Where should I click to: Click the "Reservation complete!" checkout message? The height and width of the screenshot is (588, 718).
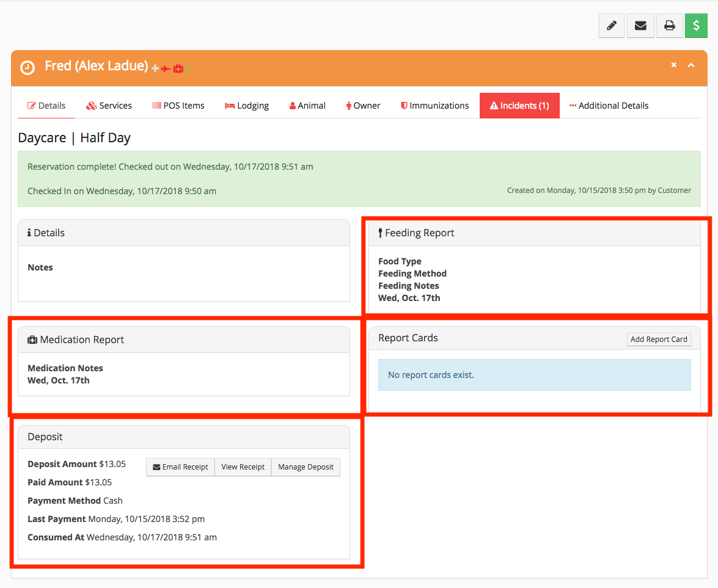click(170, 167)
